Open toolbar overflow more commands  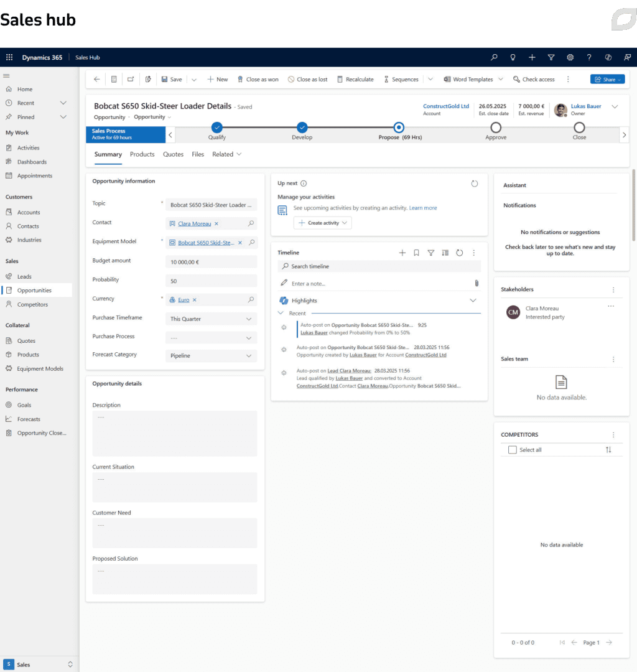[568, 79]
